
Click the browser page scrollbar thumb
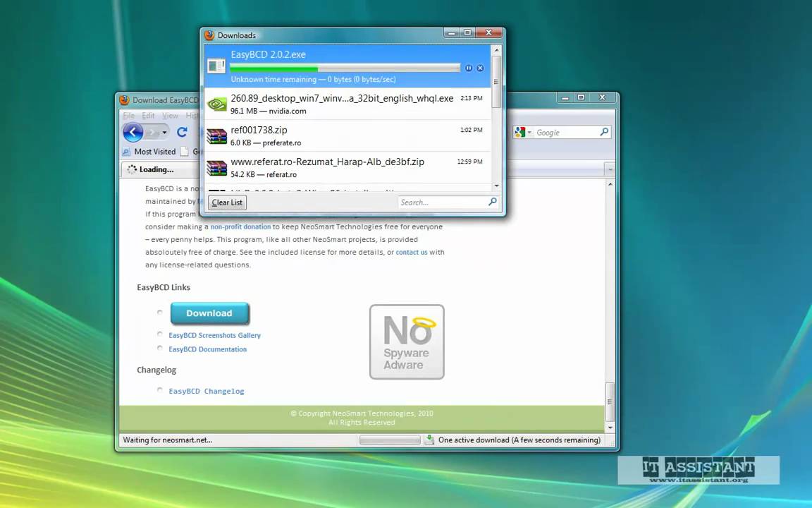pyautogui.click(x=610, y=401)
